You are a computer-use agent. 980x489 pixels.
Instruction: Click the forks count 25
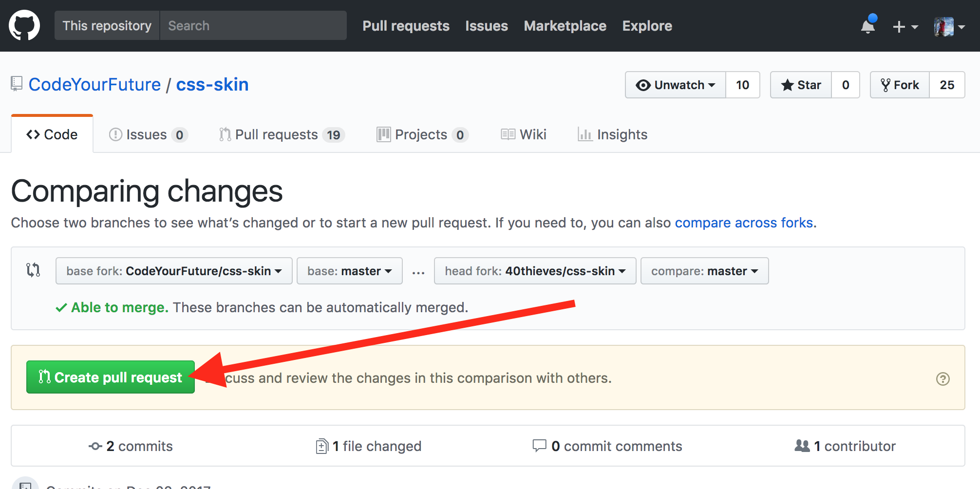click(x=947, y=85)
